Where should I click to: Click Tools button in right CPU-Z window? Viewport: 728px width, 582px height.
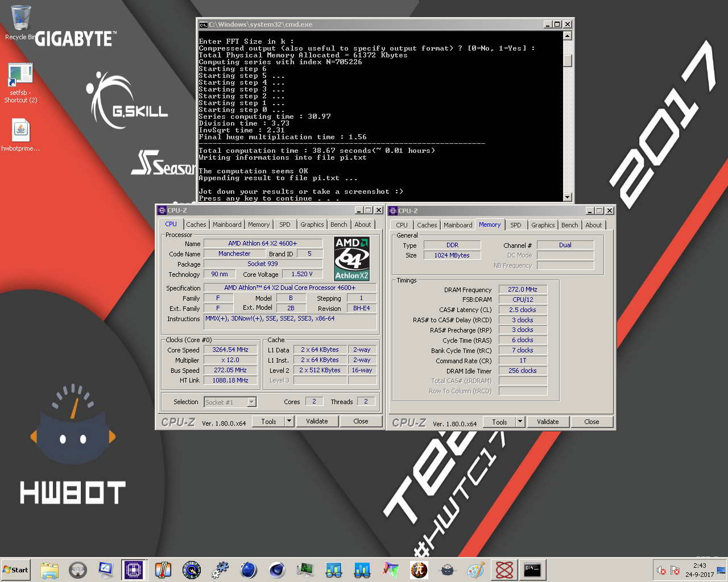[x=499, y=422]
